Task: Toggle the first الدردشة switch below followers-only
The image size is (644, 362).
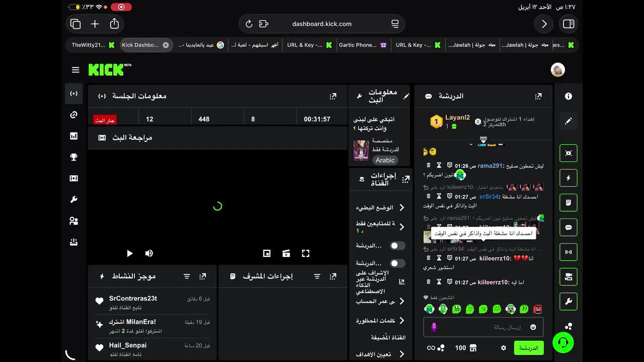Action: [397, 246]
